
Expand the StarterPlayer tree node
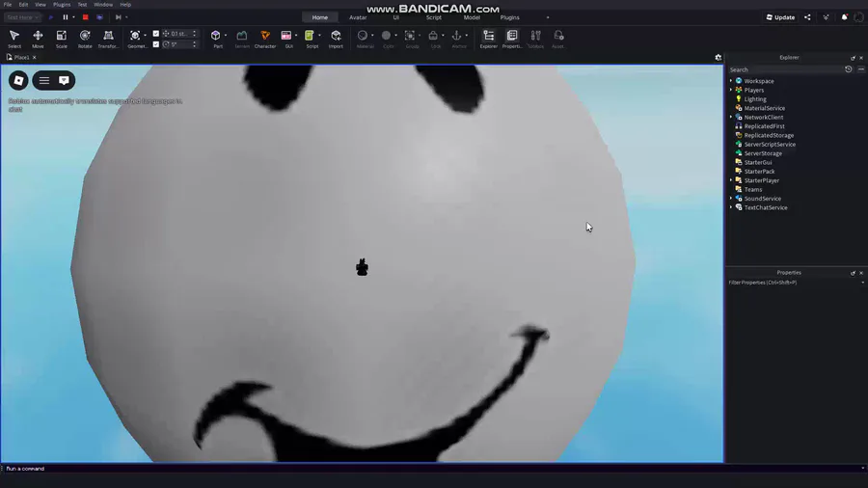click(731, 180)
